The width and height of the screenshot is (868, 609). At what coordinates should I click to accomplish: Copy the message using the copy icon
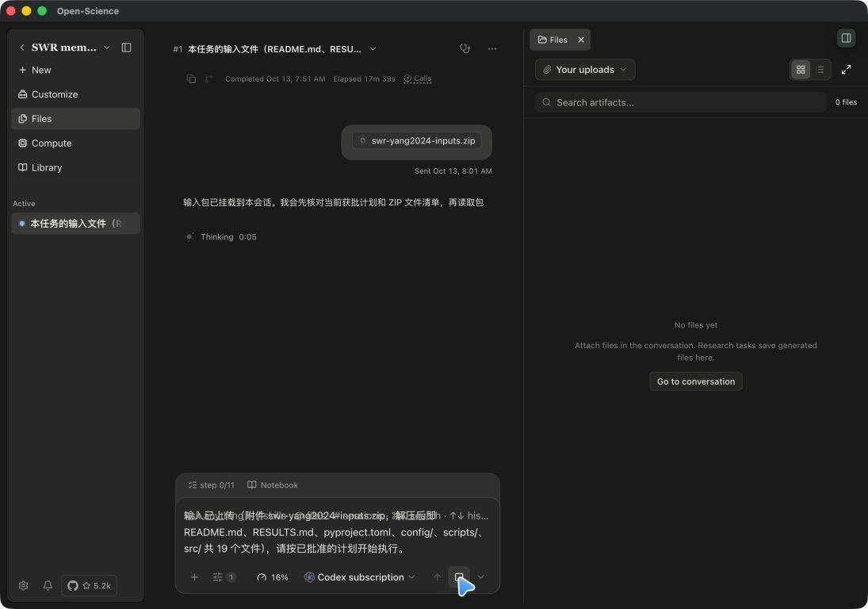[x=191, y=79]
